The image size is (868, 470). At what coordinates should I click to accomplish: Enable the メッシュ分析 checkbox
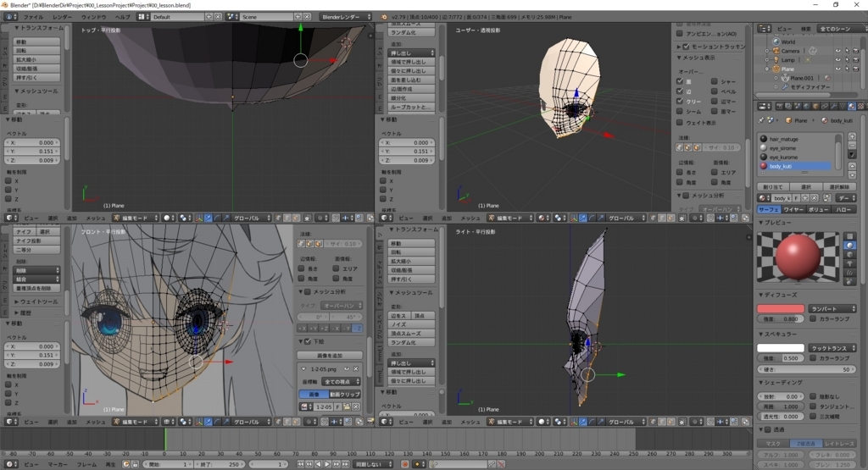tap(308, 292)
